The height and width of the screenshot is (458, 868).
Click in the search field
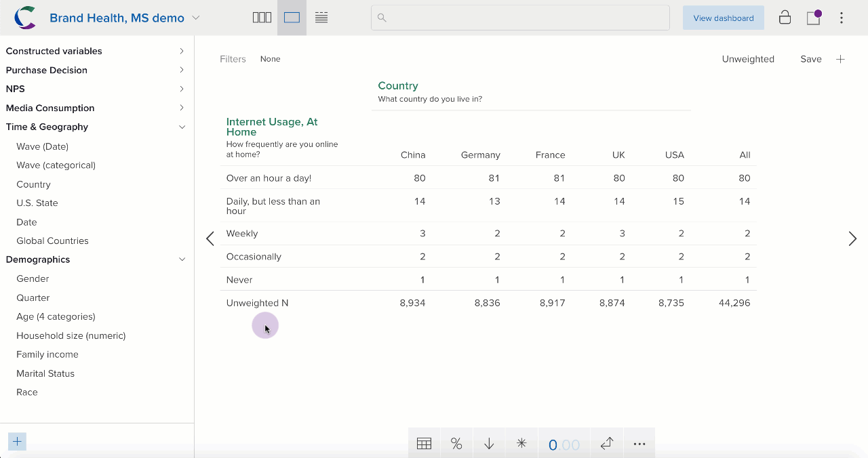click(x=520, y=18)
